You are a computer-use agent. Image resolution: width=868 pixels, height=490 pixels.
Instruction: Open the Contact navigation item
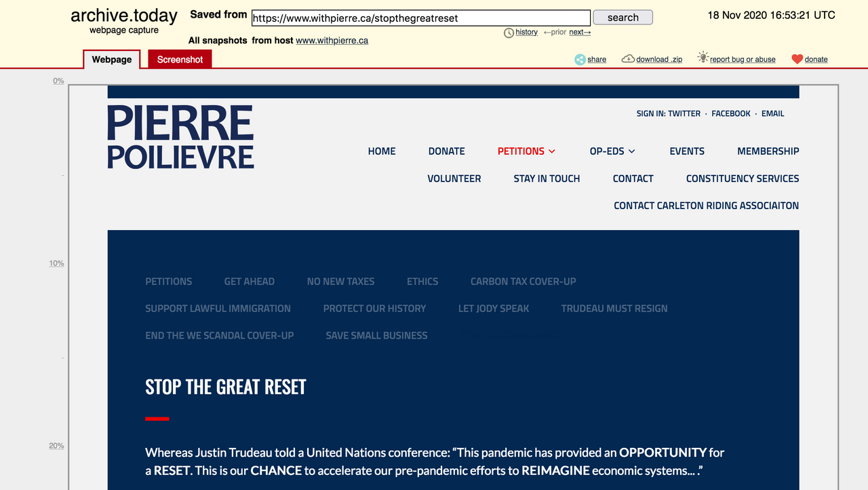tap(633, 178)
